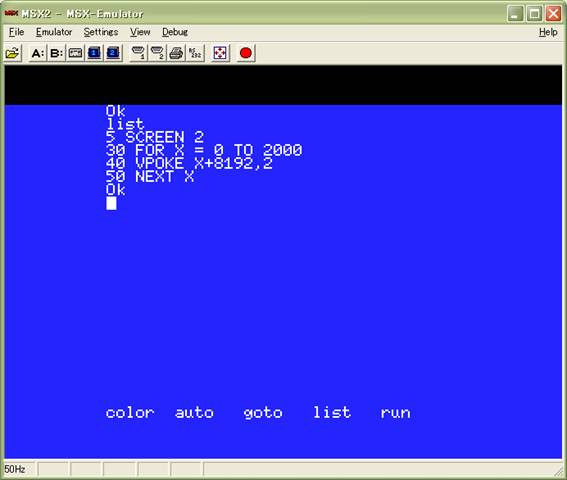Start recording with the red circle button
This screenshot has height=480, width=567.
tap(246, 53)
